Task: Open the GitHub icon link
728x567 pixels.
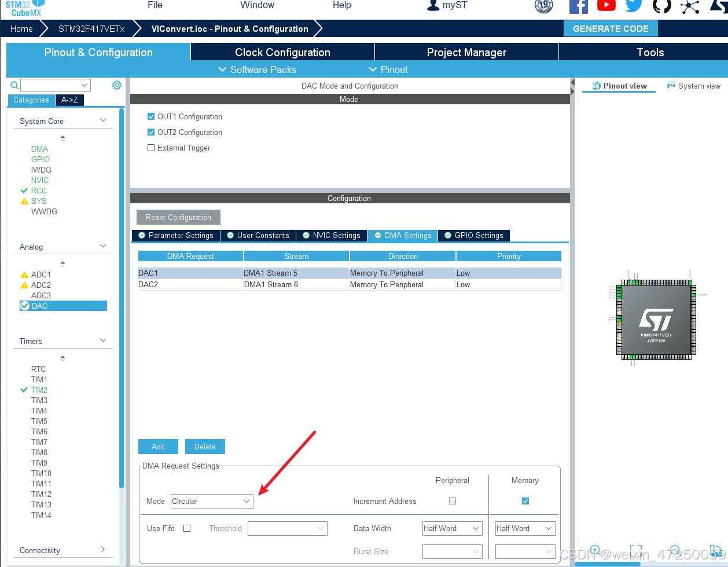Action: click(x=662, y=6)
